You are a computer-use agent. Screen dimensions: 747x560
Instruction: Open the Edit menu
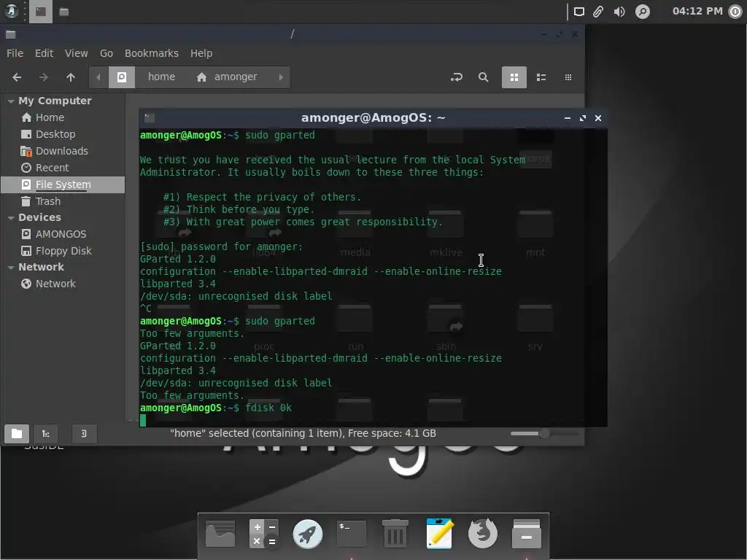click(44, 53)
